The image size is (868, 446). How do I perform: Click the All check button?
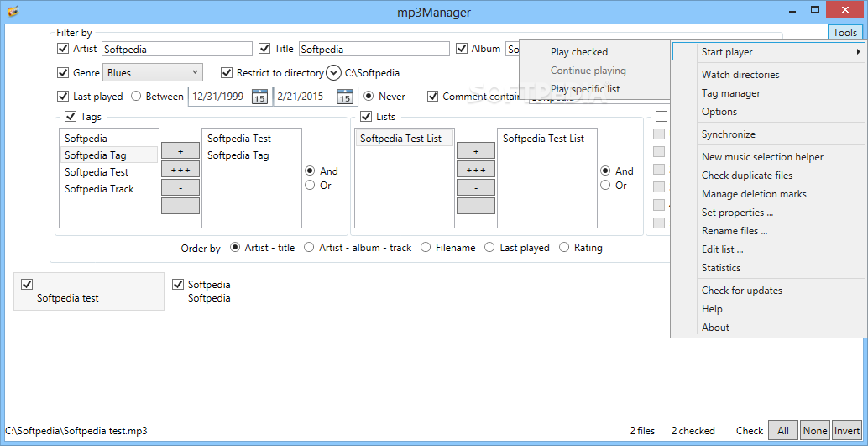(782, 430)
